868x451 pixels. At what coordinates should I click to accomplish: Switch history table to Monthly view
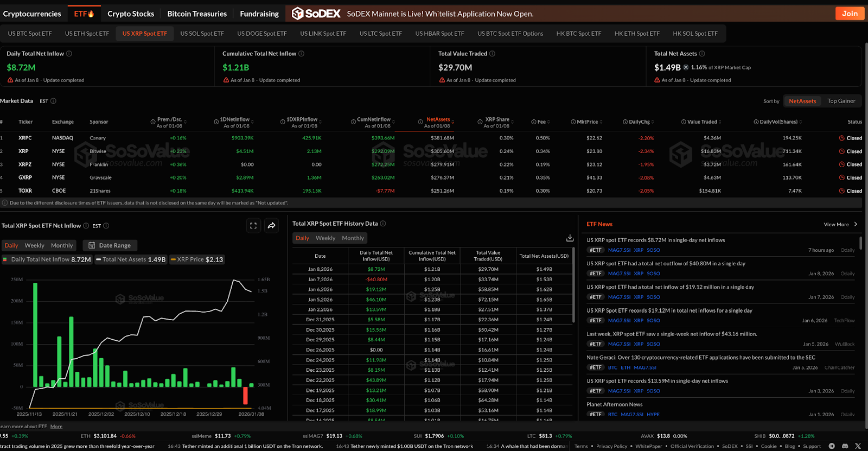[x=353, y=238]
